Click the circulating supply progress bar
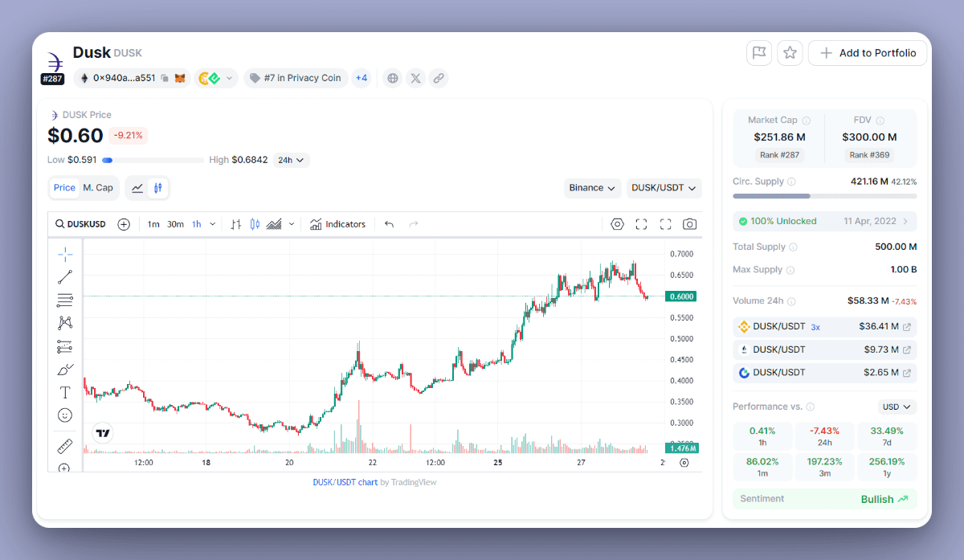The image size is (964, 560). pos(825,196)
